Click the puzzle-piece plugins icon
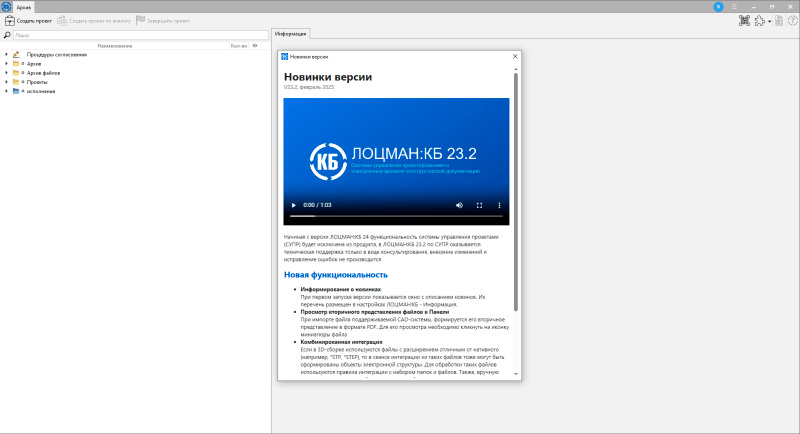Screen dimensions: 800x434 760,21
